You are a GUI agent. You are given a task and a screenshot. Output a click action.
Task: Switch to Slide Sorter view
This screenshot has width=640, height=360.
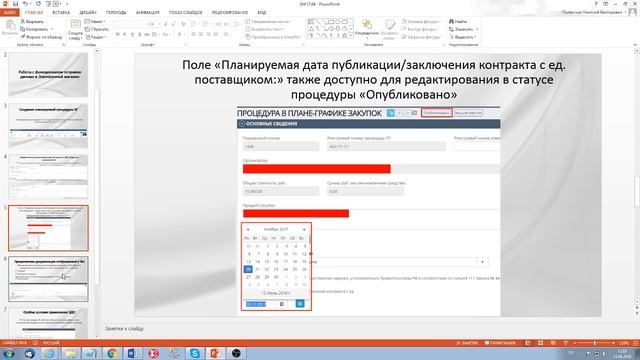(540, 343)
